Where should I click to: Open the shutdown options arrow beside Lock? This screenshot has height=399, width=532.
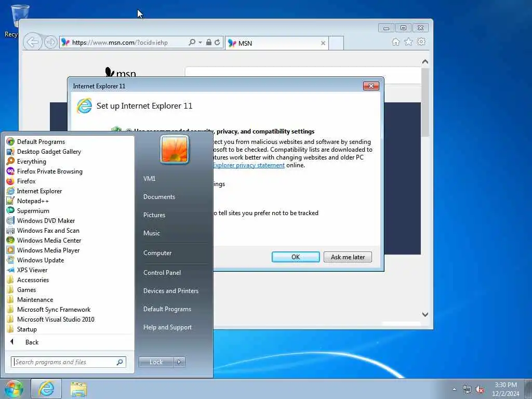[179, 362]
